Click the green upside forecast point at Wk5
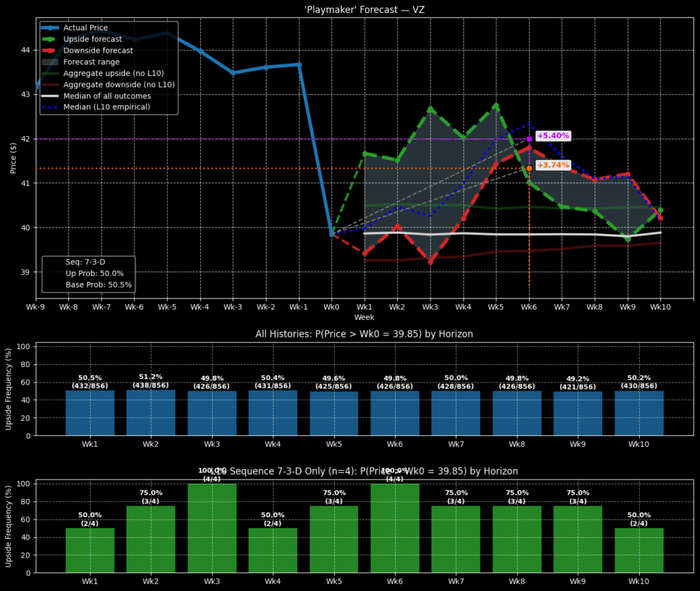 coord(496,106)
